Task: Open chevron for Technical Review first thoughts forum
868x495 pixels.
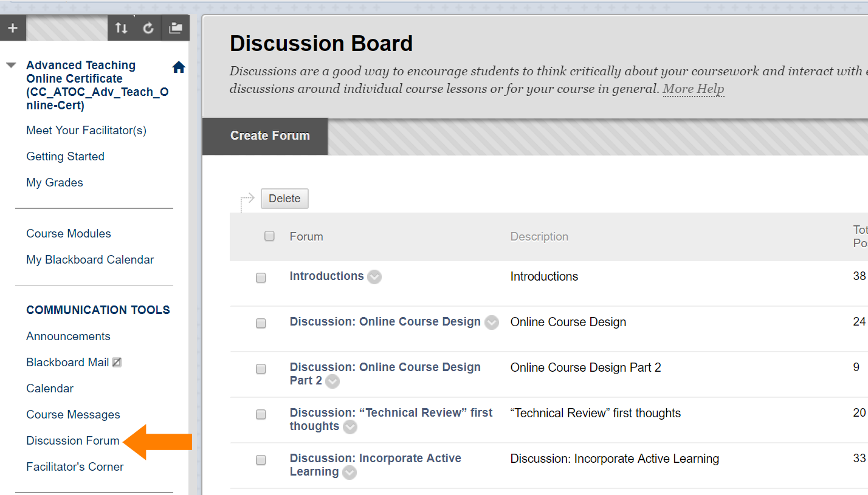Action: click(x=350, y=427)
